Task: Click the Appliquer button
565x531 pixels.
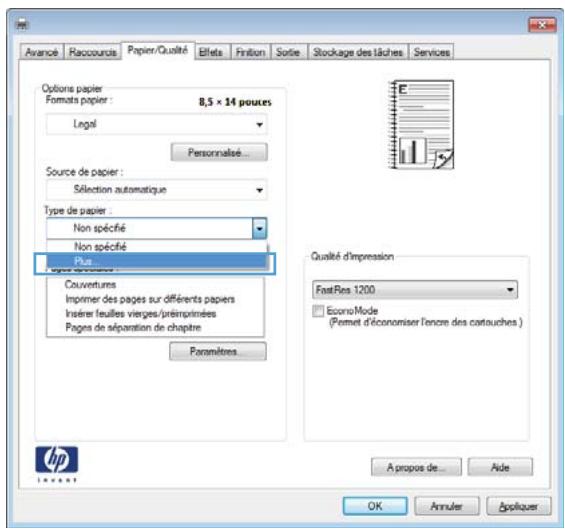Action: 519,506
